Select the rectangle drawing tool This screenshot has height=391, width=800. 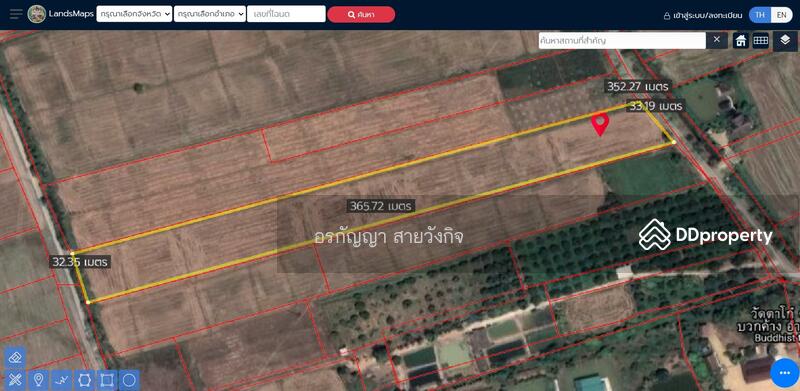107,380
